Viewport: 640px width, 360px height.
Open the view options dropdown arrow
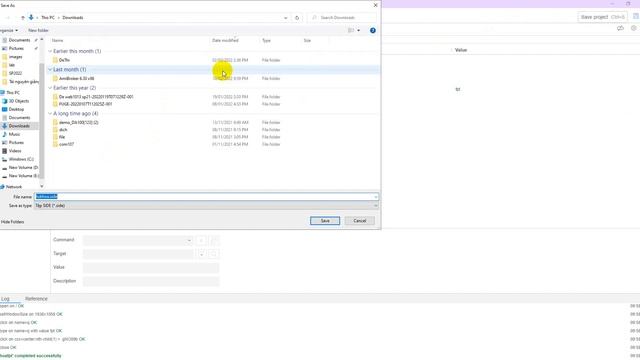coord(358,30)
